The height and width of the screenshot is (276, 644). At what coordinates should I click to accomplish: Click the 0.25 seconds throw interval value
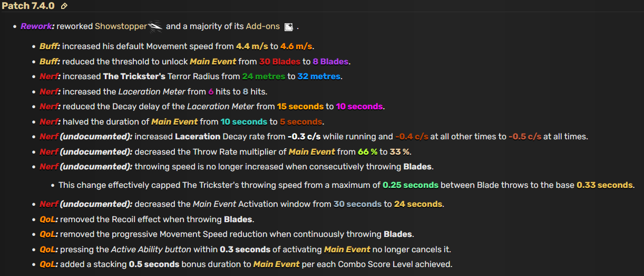[x=411, y=185]
